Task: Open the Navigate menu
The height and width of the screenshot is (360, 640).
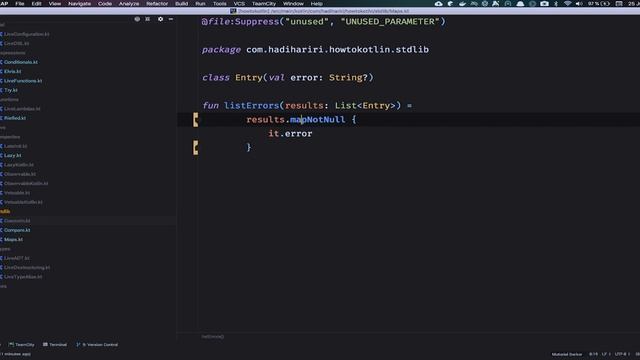Action: [x=79, y=4]
